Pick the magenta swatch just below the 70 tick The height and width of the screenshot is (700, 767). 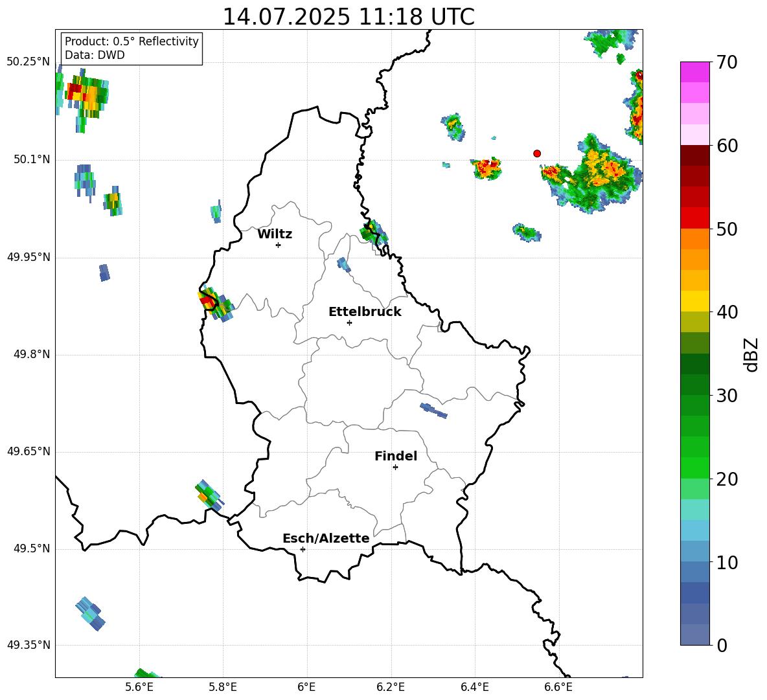(694, 73)
